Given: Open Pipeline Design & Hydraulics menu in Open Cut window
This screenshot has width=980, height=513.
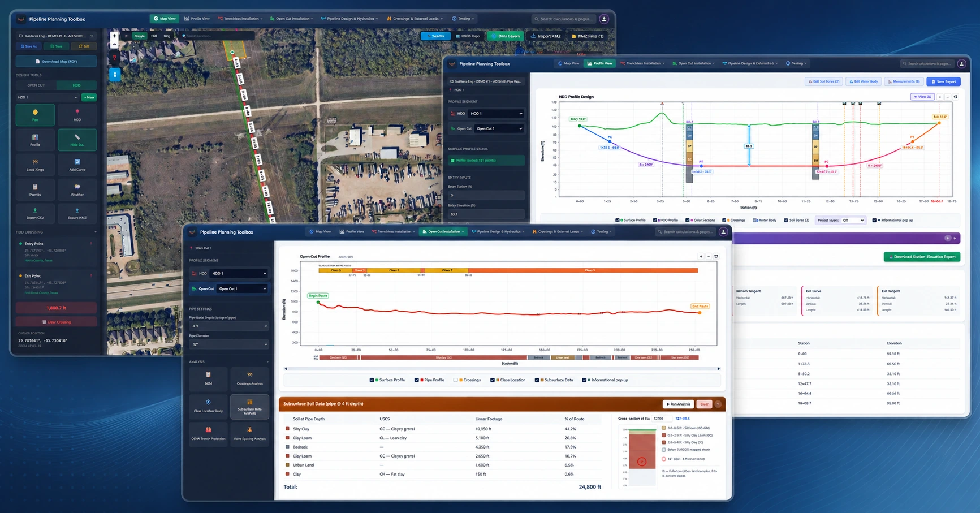Looking at the screenshot, I should [x=498, y=232].
